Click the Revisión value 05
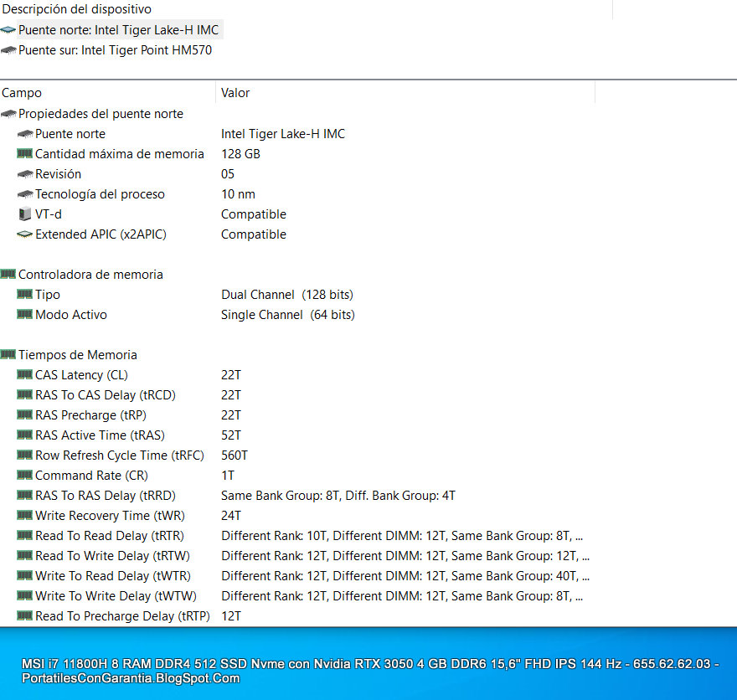 pos(228,174)
